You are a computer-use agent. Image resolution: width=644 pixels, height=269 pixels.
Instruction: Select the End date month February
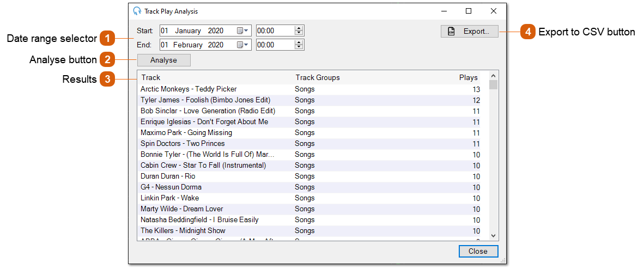[187, 45]
